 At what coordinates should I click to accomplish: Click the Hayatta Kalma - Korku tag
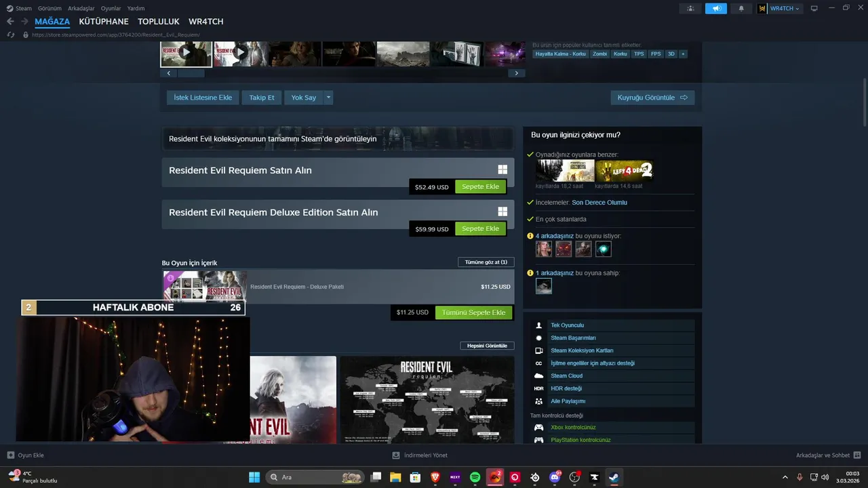click(x=561, y=54)
